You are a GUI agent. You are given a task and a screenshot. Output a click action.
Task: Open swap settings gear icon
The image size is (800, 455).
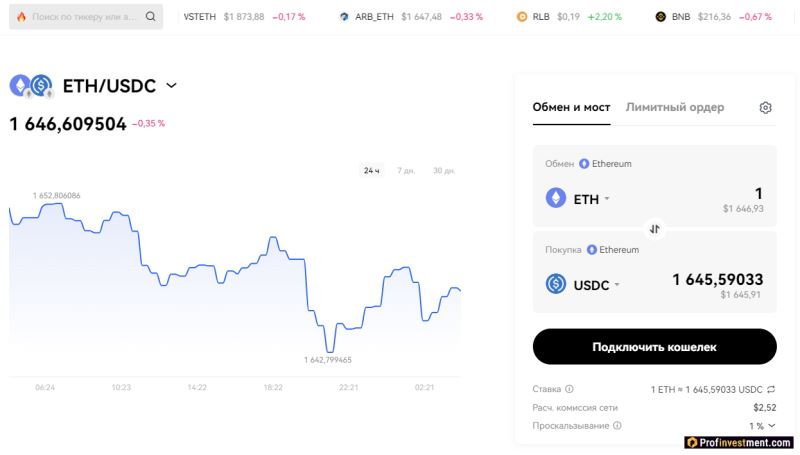coord(765,108)
